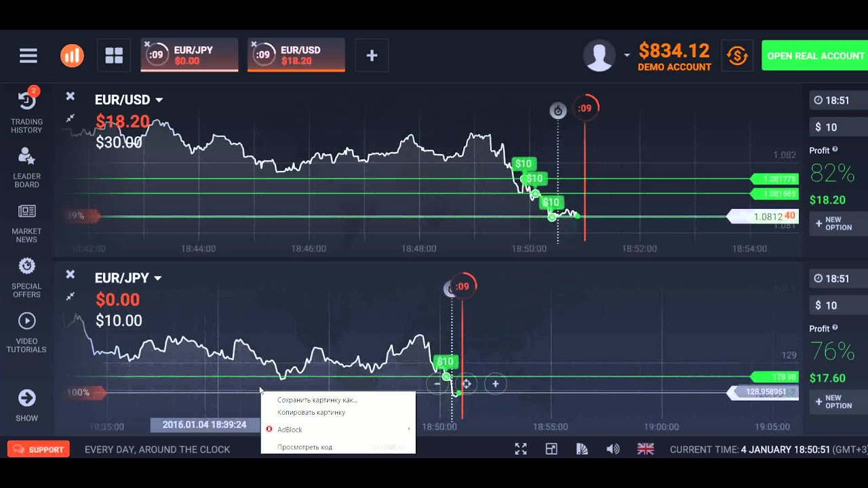Set expiry time 18:51 for EUR/USD
This screenshot has width=868, height=488.
pyautogui.click(x=838, y=100)
